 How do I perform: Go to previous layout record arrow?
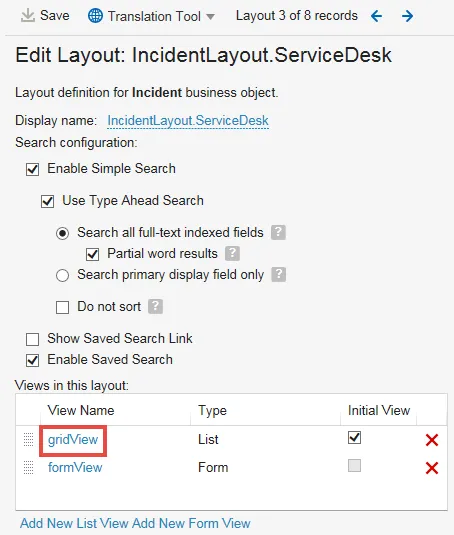[x=377, y=16]
